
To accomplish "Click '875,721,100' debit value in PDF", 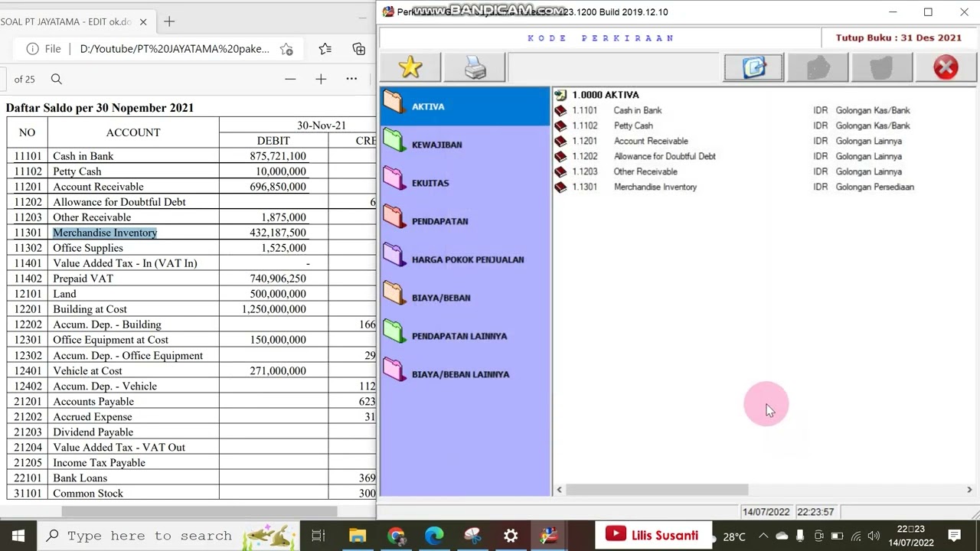I will click(277, 156).
